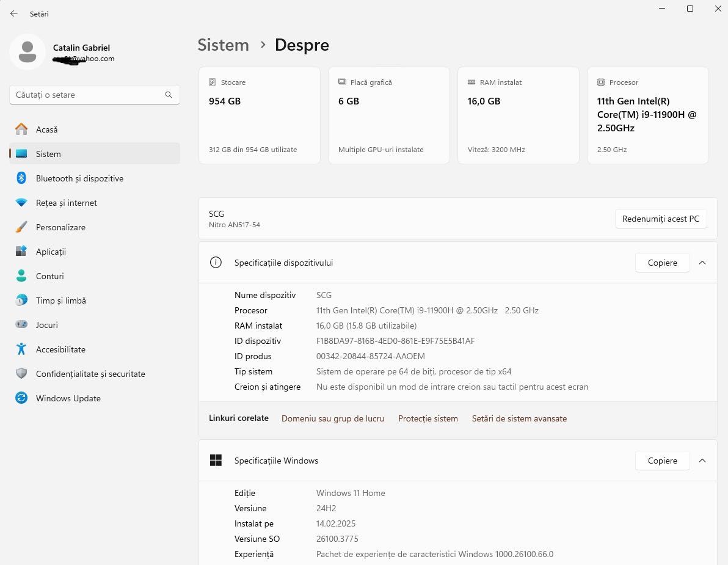This screenshot has width=728, height=565.
Task: Click the Tip sistem 64-bit value
Action: point(413,371)
